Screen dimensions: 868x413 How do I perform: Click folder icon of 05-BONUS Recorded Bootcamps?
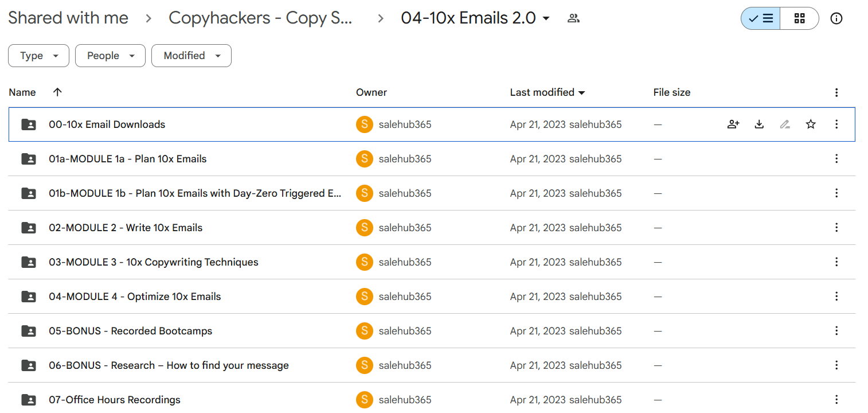[x=29, y=331]
